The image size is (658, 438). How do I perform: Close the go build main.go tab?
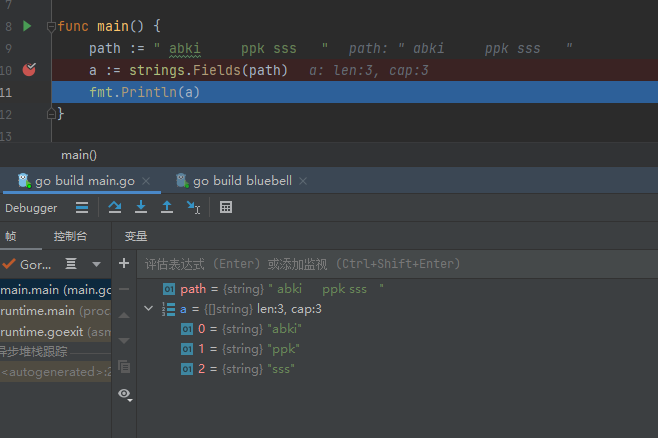coord(146,181)
